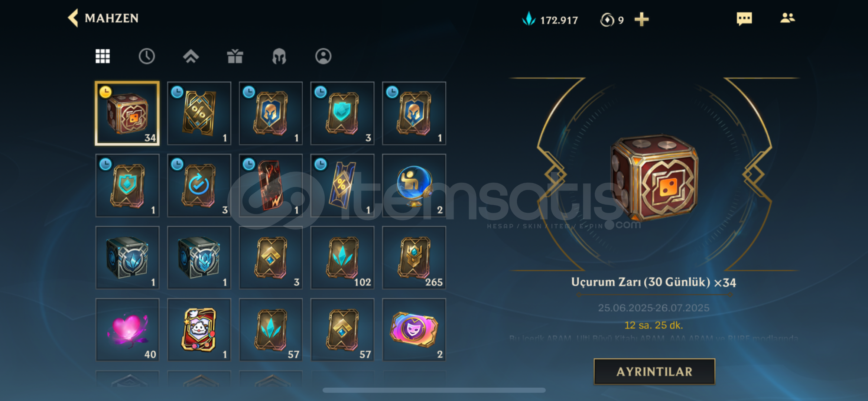The image size is (868, 401).
Task: Switch to the time-limited clock filter tab
Action: (147, 56)
